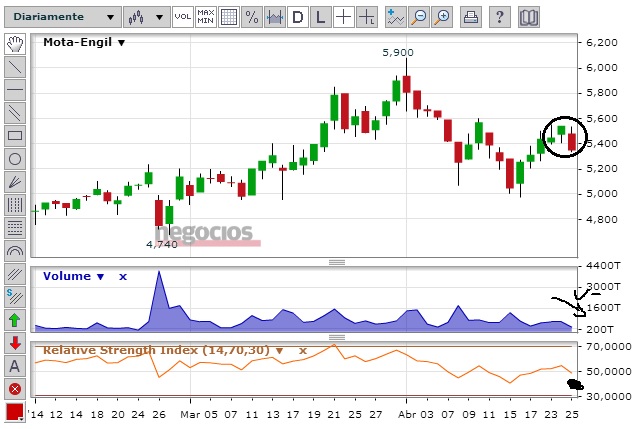Select the D toolbar button
Screen dimensions: 644x429
(298, 17)
